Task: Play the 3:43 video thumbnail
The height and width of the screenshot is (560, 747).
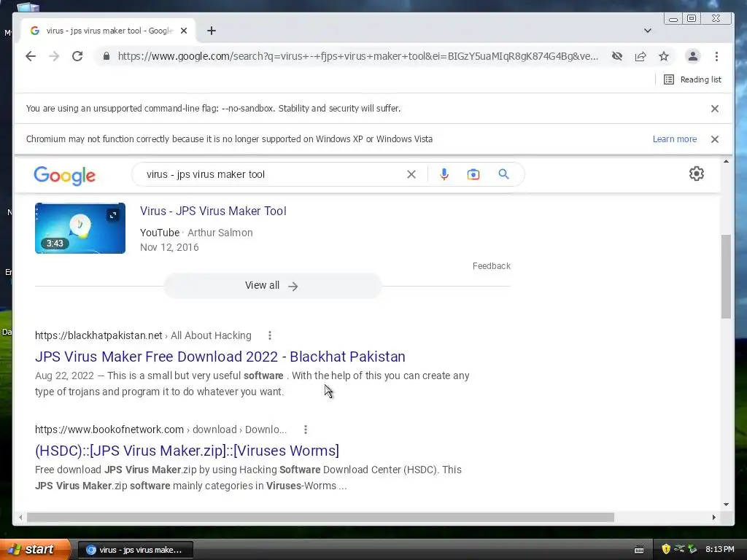Action: pyautogui.click(x=80, y=228)
